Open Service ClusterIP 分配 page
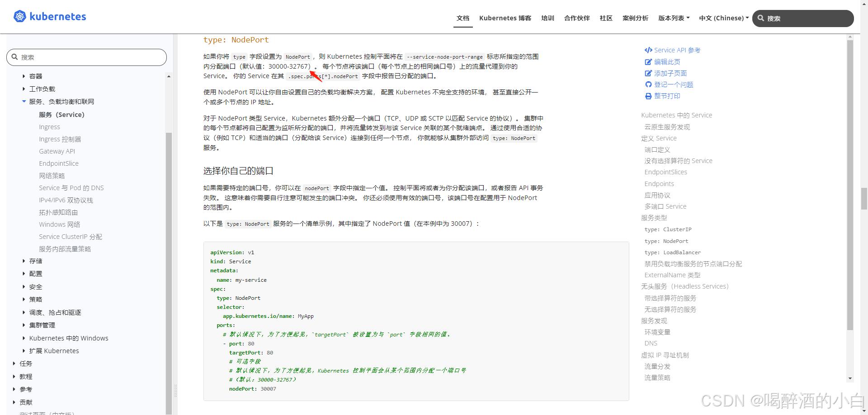This screenshot has height=415, width=868. [x=71, y=237]
